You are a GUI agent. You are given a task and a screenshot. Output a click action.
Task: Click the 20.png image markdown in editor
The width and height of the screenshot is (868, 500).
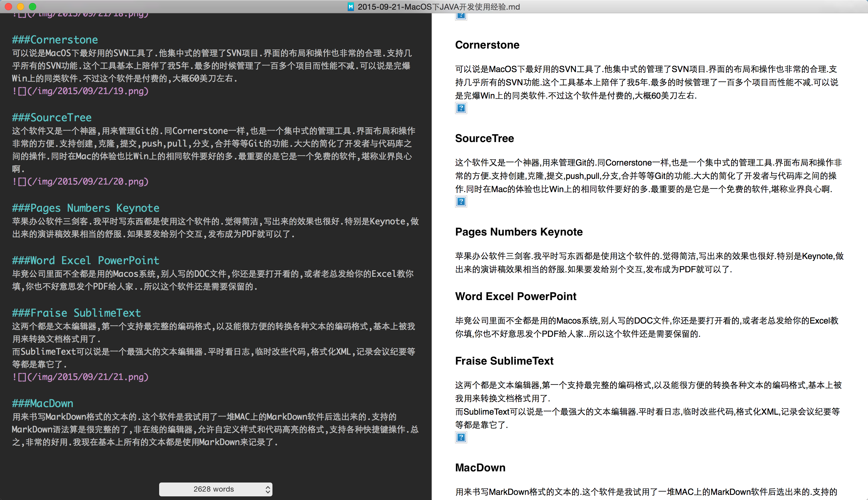[81, 181]
